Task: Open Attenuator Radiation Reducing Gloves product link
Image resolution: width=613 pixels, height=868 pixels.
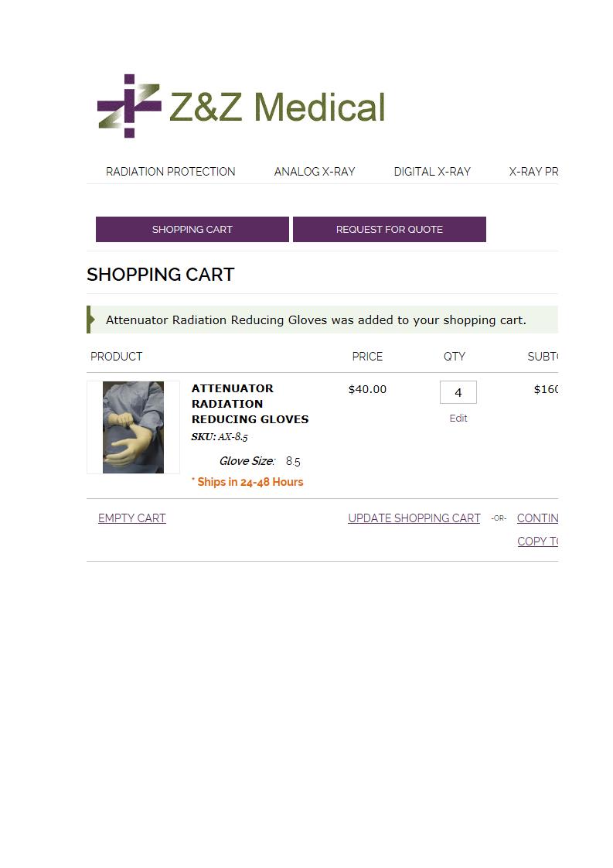Action: [250, 404]
